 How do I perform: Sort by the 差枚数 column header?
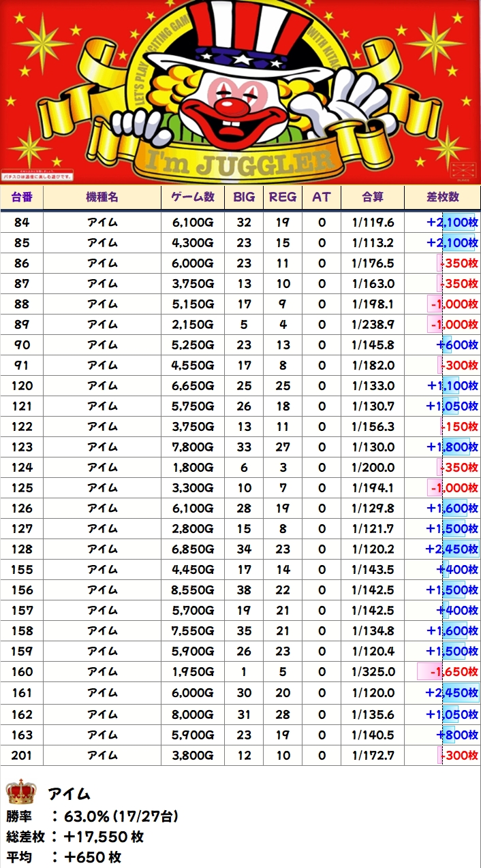pos(442,197)
